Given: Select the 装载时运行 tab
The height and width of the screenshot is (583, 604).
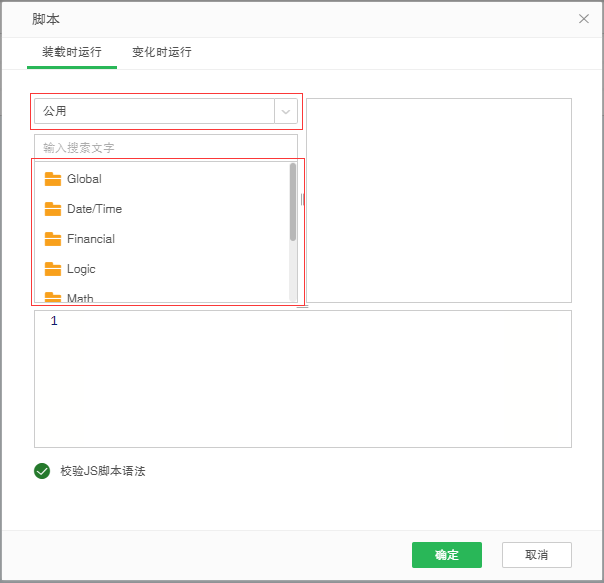Looking at the screenshot, I should (x=71, y=52).
